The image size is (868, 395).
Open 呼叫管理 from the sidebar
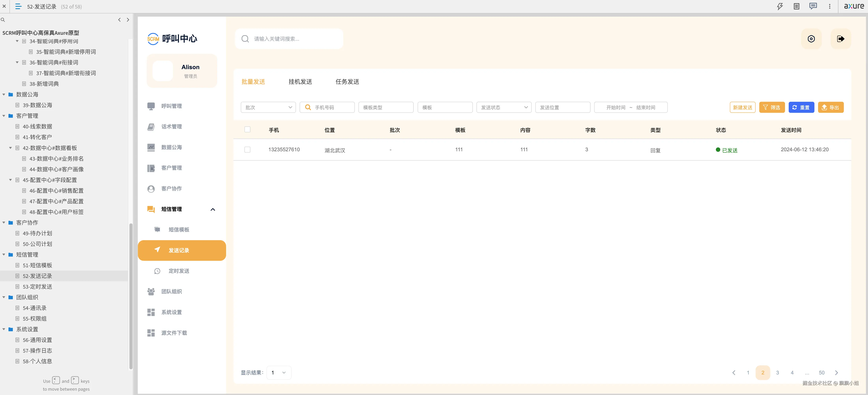click(x=171, y=106)
